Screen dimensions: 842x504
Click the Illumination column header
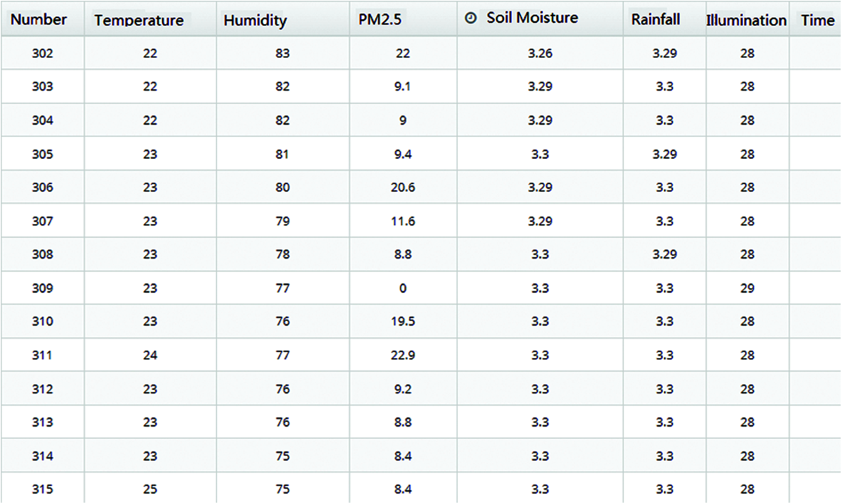[x=746, y=20]
